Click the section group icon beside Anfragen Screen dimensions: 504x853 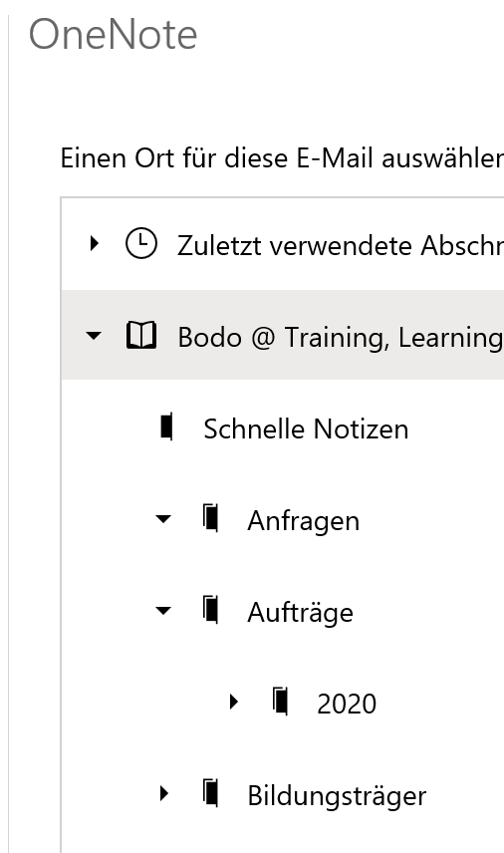pos(211,518)
